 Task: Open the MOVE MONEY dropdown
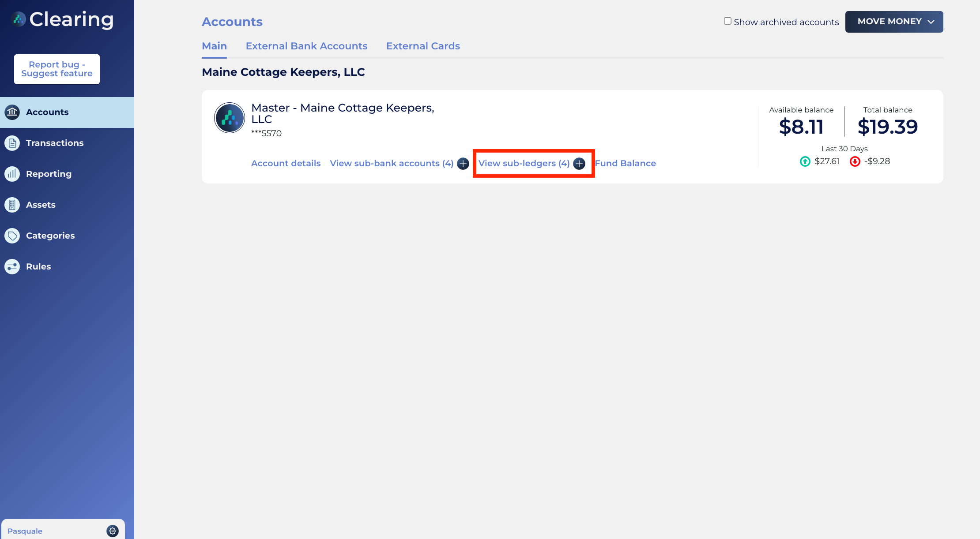point(894,22)
